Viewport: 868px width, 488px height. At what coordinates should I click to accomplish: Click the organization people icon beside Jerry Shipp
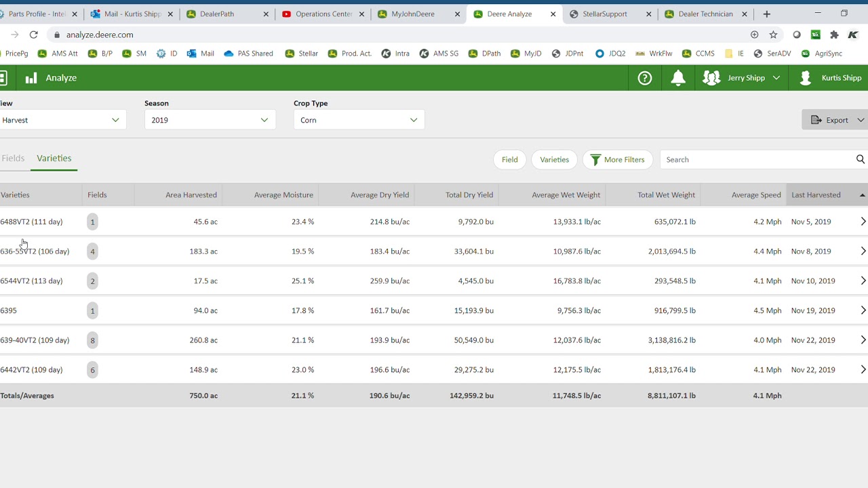[711, 78]
